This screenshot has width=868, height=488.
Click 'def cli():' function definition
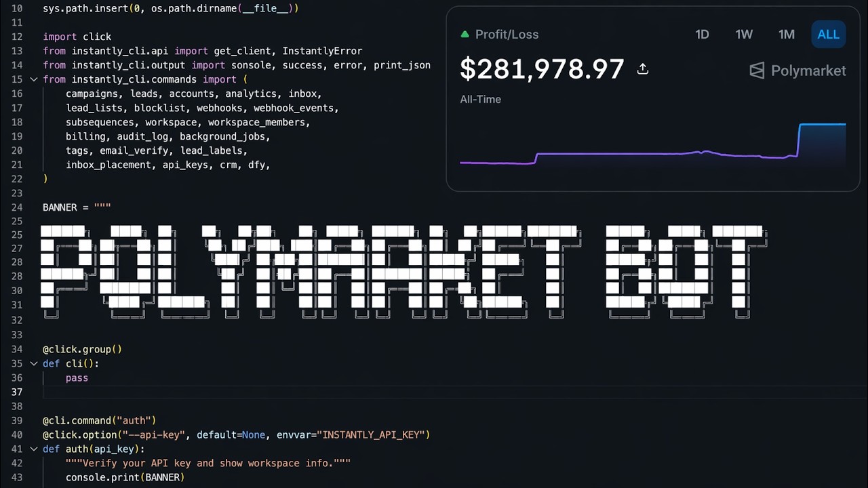71,363
